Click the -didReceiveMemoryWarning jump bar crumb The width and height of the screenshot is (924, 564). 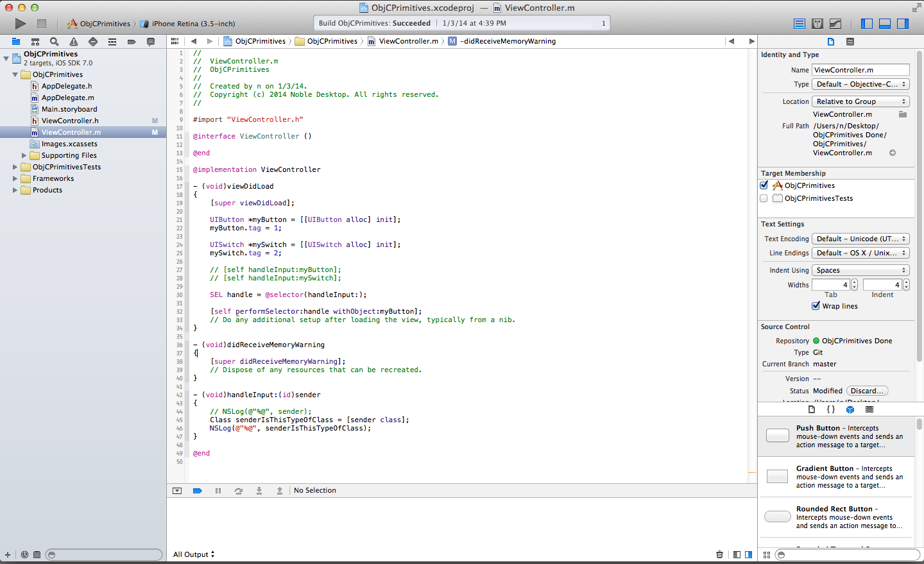[x=502, y=41]
